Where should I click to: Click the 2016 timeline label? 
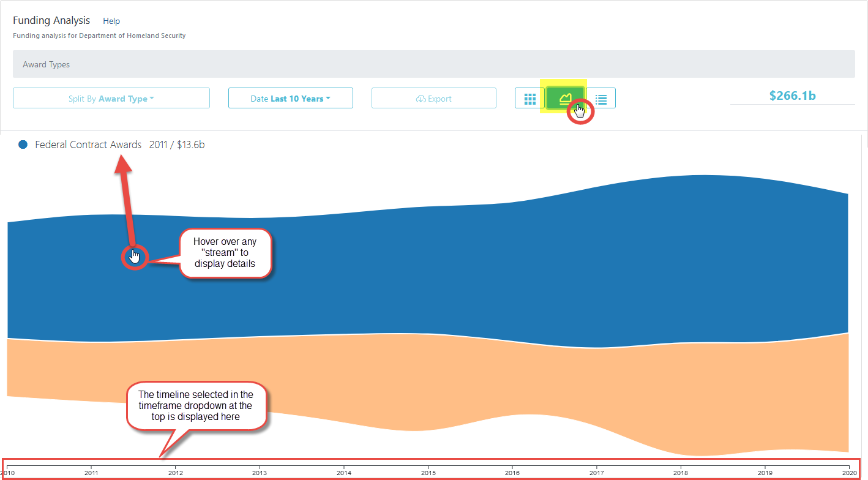(x=512, y=473)
